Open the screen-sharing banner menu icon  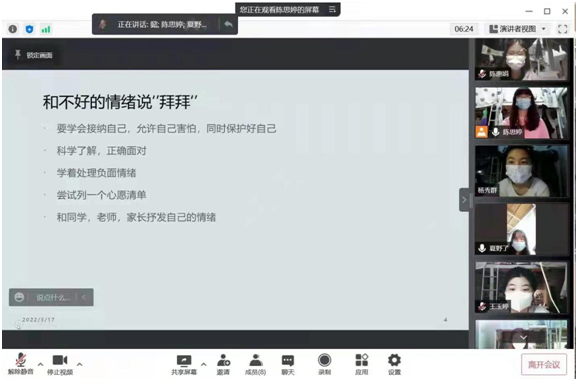pos(332,9)
